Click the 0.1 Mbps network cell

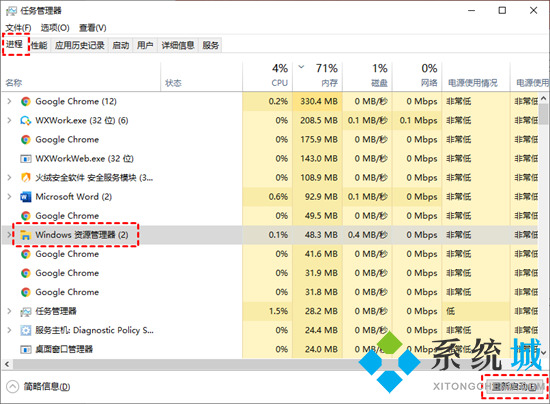[x=418, y=121]
